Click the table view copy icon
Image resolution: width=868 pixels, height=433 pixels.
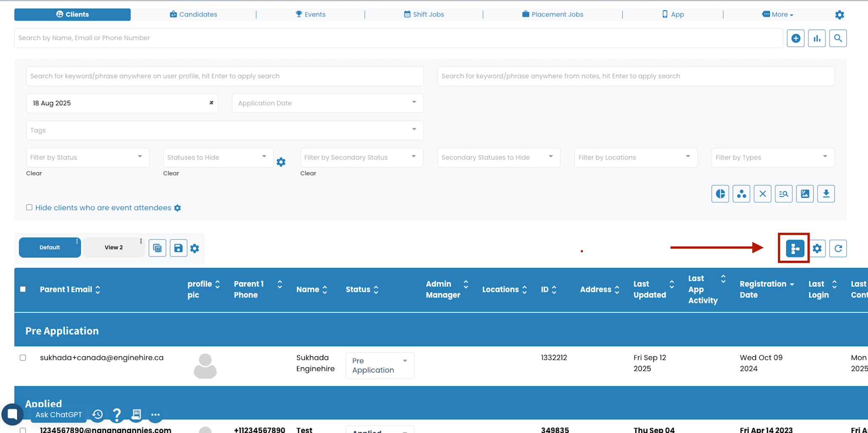[157, 248]
